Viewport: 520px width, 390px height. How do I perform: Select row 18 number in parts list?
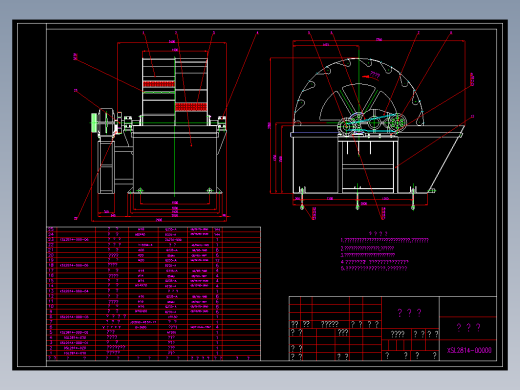tap(51, 265)
